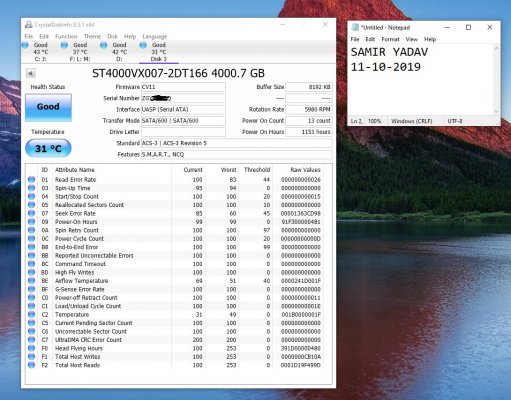Viewport: 511px width, 400px height.
Task: Select the Disk 3 tab
Action: pos(159,52)
